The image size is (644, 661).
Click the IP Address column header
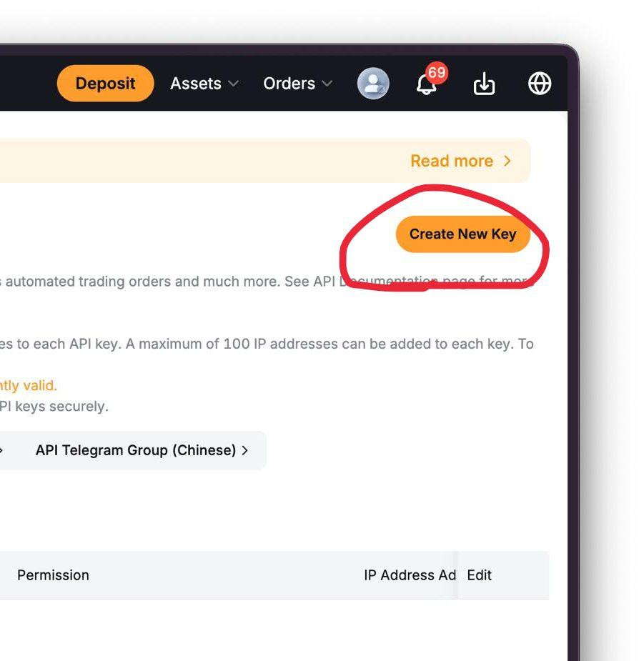pos(410,575)
